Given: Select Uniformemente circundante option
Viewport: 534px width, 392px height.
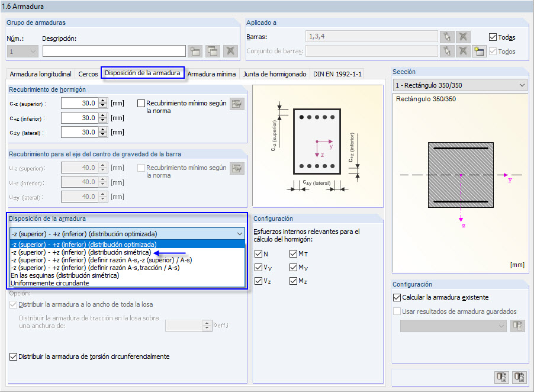Looking at the screenshot, I should pos(127,283).
